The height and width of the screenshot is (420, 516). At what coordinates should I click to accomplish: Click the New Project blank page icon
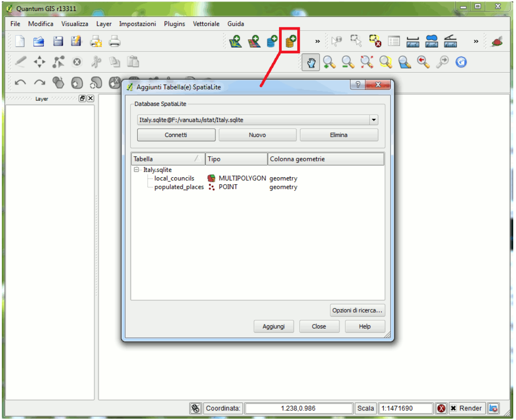(x=20, y=42)
